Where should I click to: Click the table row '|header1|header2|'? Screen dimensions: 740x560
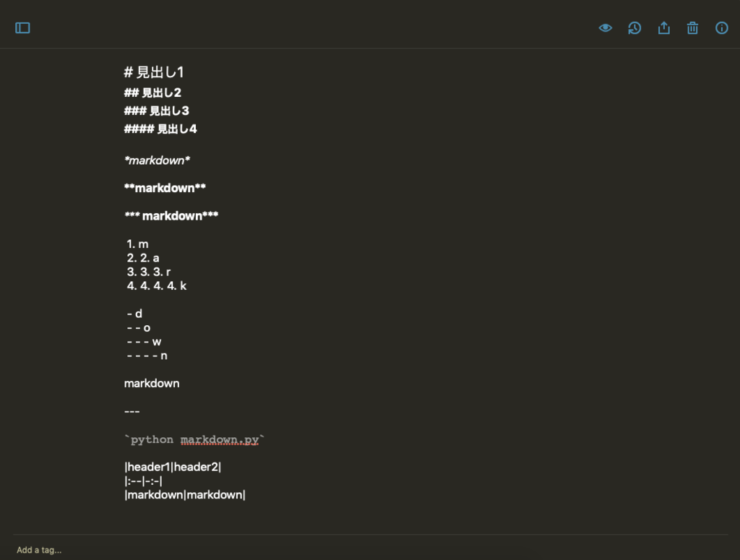[173, 467]
